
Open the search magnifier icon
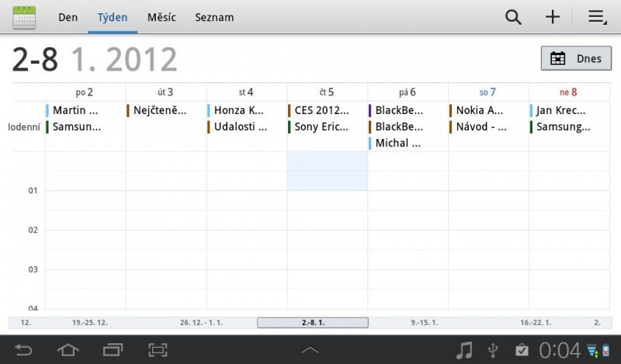513,17
